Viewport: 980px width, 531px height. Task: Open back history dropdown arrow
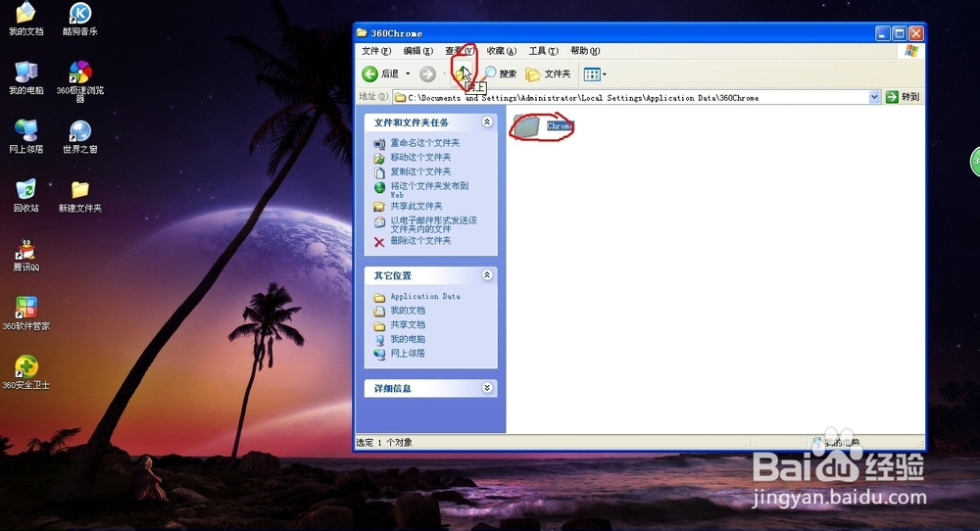[x=408, y=74]
